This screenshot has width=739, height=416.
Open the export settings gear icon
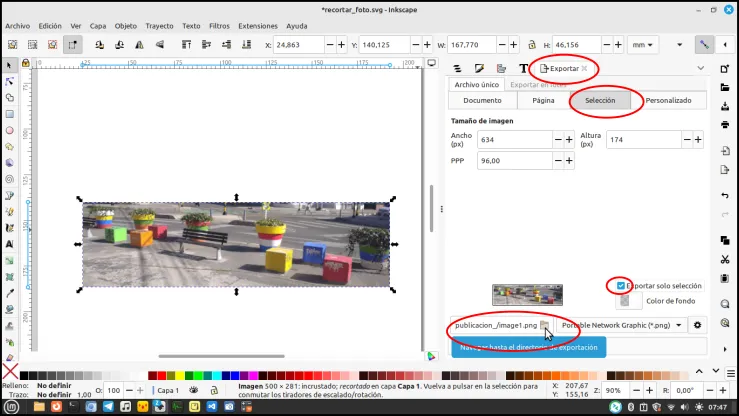(697, 325)
